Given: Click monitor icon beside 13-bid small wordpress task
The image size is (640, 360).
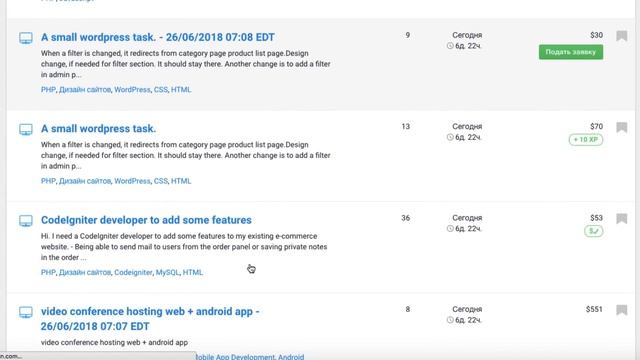Looking at the screenshot, I should (26, 130).
